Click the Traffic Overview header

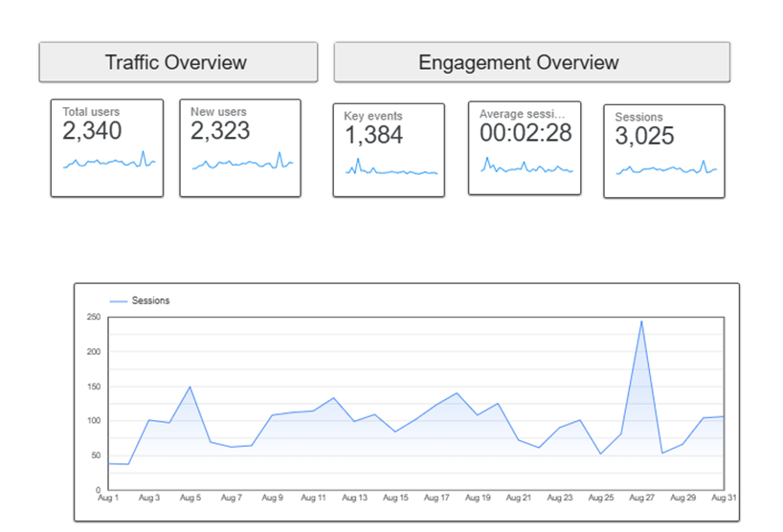click(178, 62)
